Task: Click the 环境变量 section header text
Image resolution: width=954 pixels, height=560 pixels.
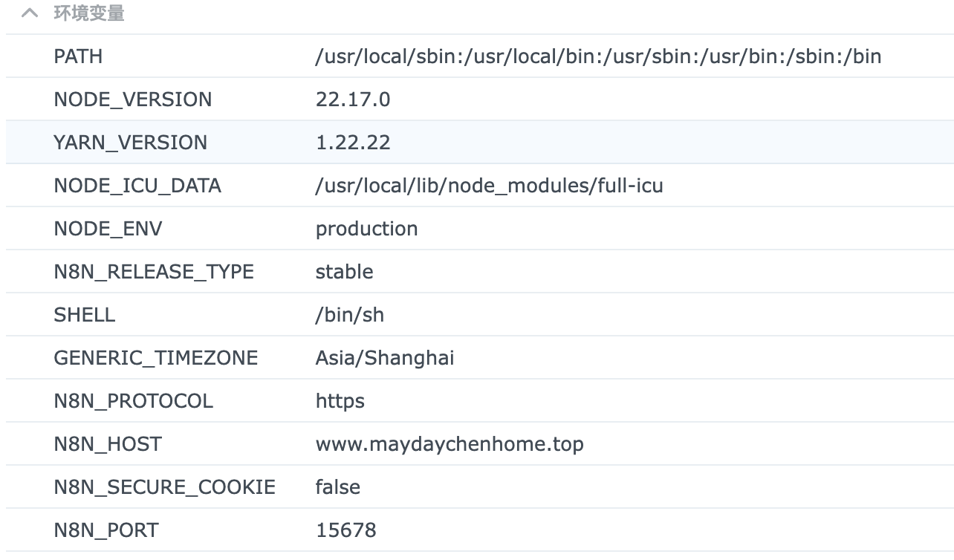Action: pos(89,13)
